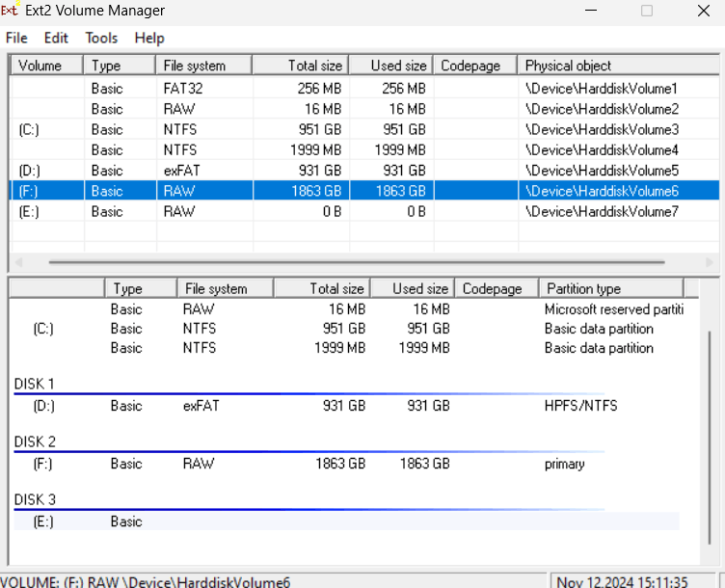Screen dimensions: 725x588
Task: Open the File menu
Action: (16, 38)
